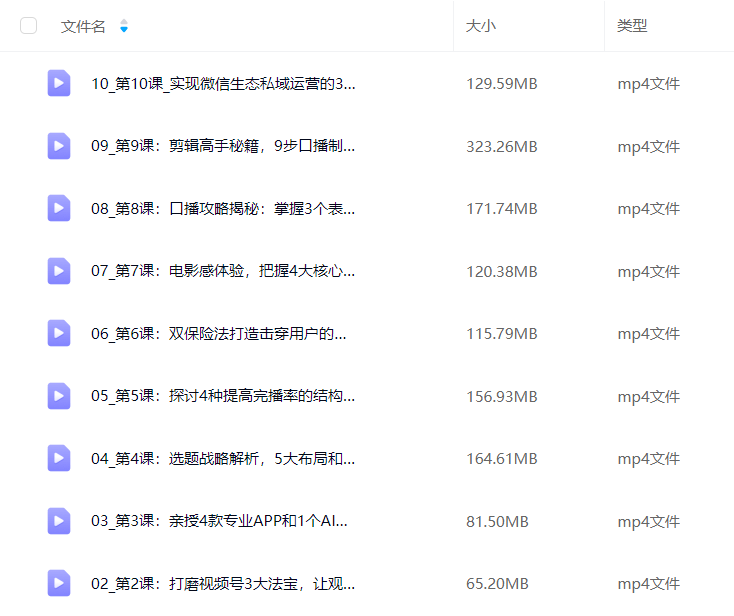Open file 03_第3课：亲授4款专业APP和1个AI...

(x=219, y=521)
